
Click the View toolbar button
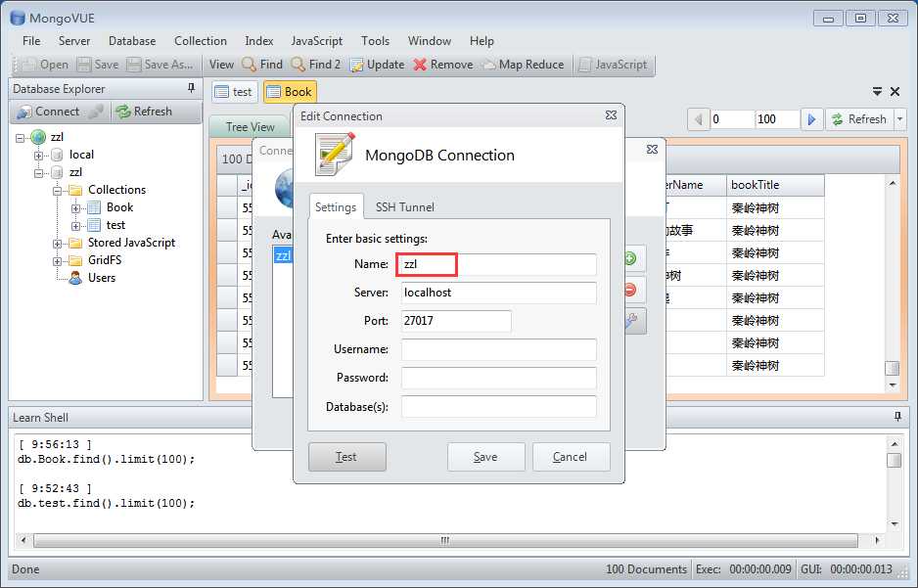(221, 65)
